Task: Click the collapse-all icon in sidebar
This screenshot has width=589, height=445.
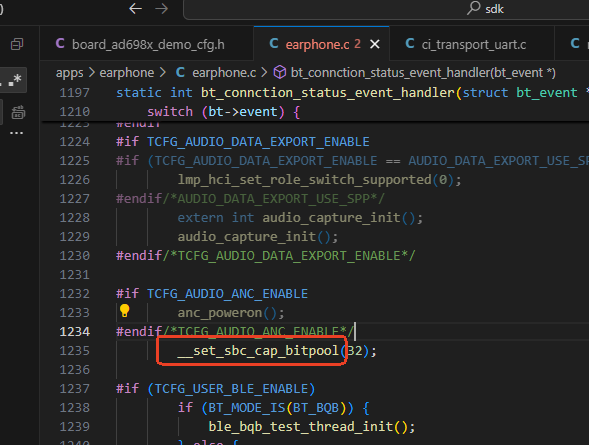Action: (17, 44)
